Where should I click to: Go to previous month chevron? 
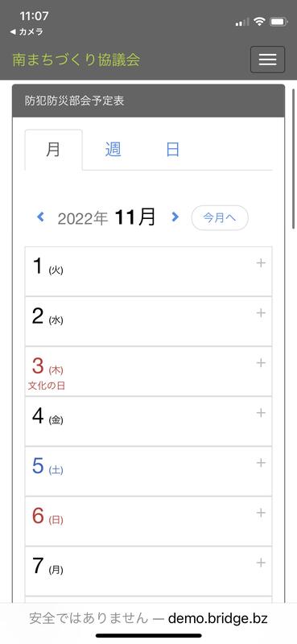[40, 217]
